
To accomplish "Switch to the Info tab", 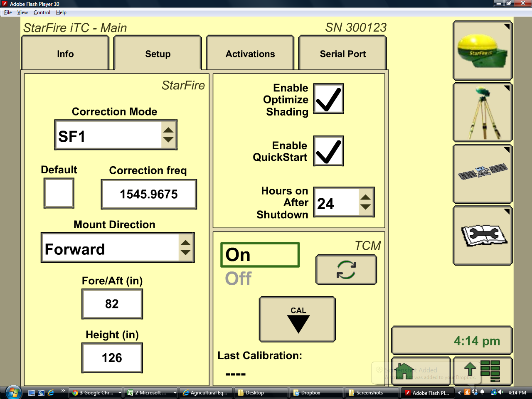I will (65, 54).
